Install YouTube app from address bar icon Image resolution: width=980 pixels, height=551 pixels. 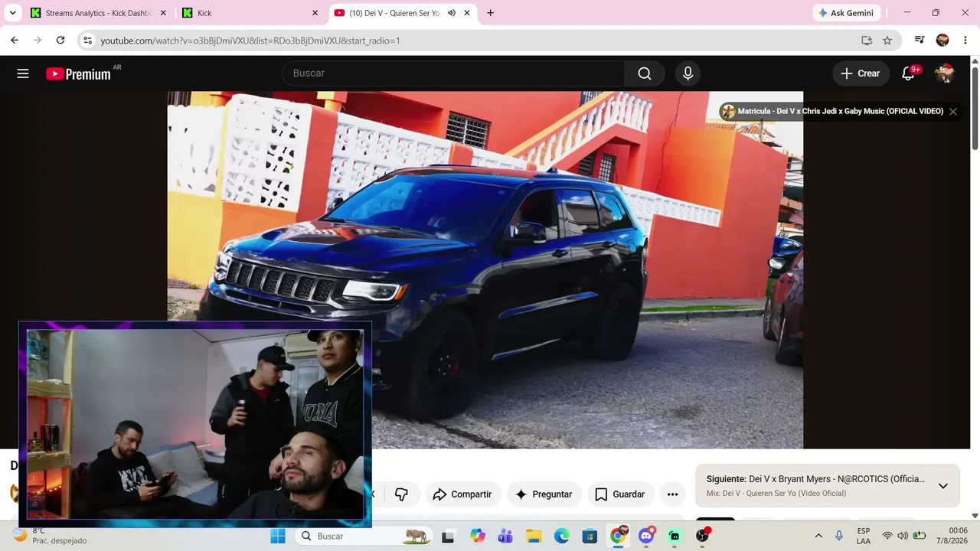(867, 41)
